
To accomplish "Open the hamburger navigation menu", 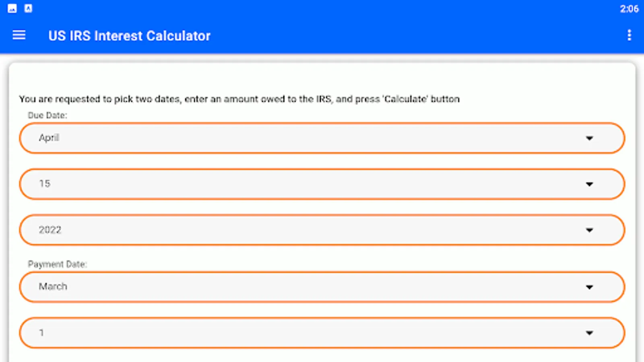I will (x=19, y=35).
